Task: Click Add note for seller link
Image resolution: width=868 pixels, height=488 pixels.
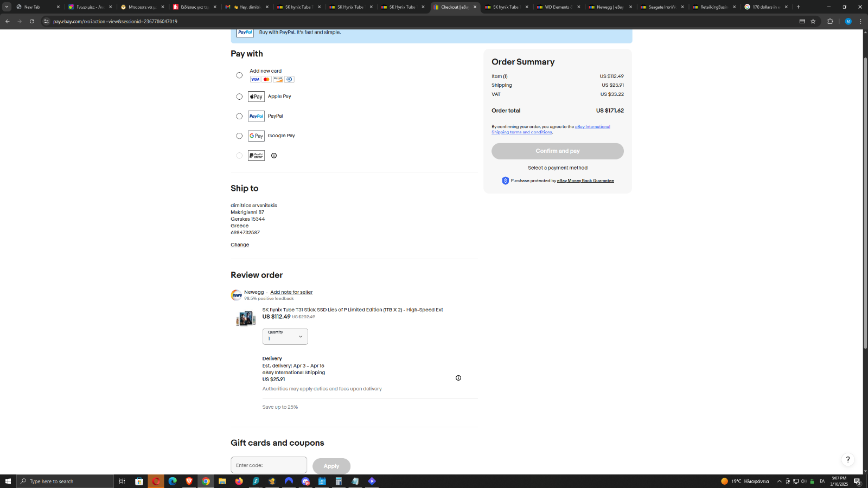Action: (x=291, y=292)
